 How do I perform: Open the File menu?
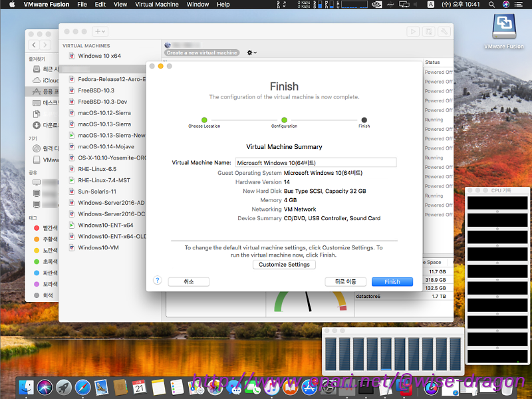coord(82,5)
